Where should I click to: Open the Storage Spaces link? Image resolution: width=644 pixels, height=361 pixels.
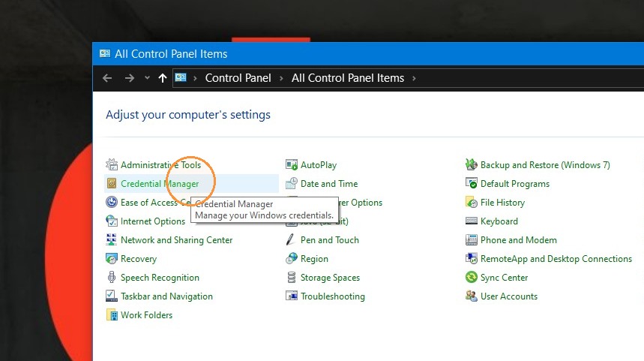click(330, 278)
